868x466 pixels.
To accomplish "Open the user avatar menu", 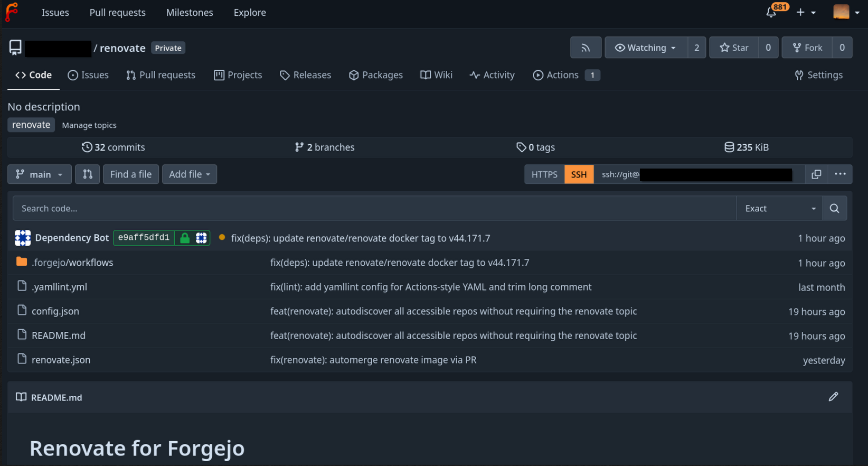I will click(846, 12).
